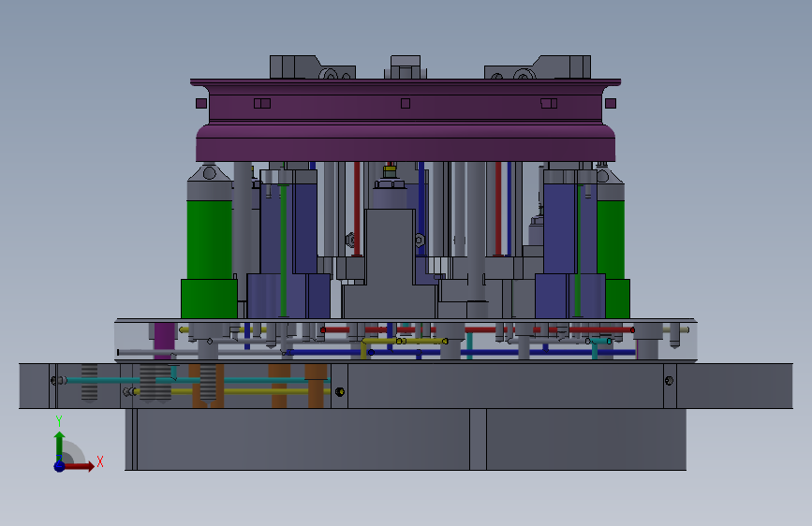The height and width of the screenshot is (526, 812).
Task: Select the central gray stepped block
Action: 390,264
